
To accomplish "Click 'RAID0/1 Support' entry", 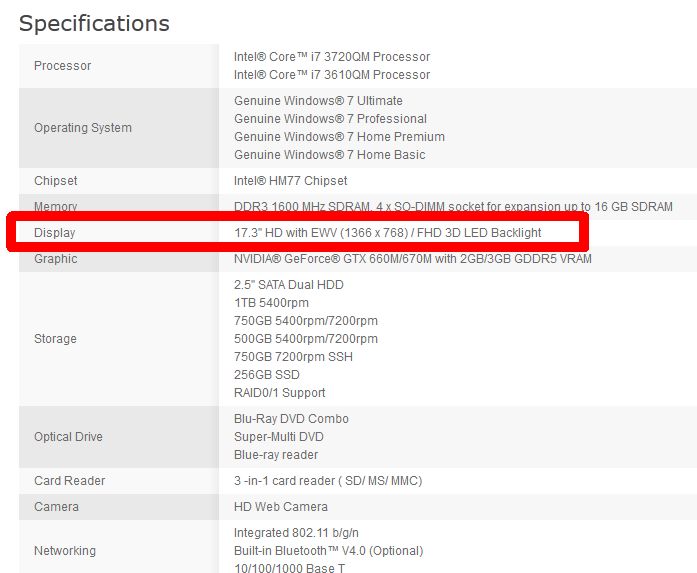I will click(x=280, y=393).
